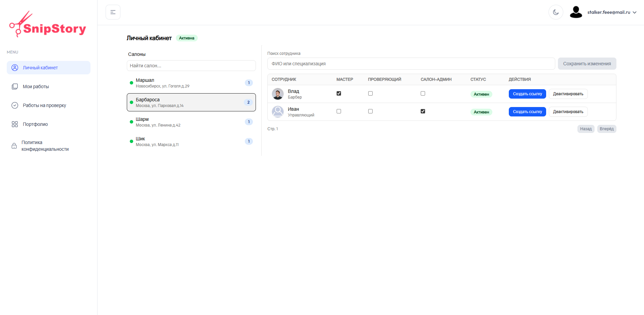Image resolution: width=644 pixels, height=315 pixels.
Task: Click the Активна badge near page title
Action: tap(187, 38)
